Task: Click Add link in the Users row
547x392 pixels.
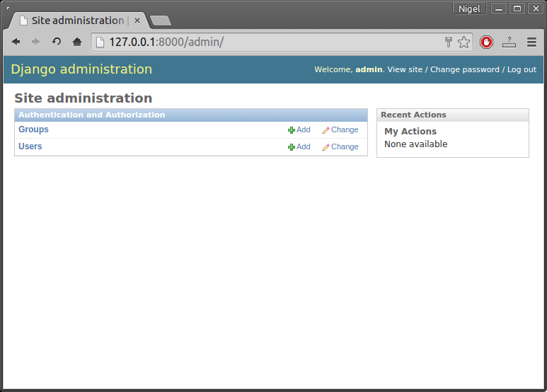Action: [x=303, y=147]
